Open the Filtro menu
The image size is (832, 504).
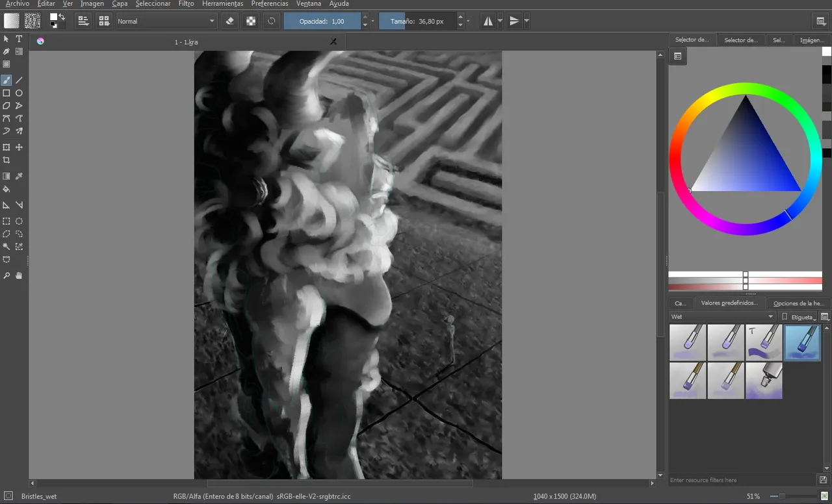click(x=186, y=4)
